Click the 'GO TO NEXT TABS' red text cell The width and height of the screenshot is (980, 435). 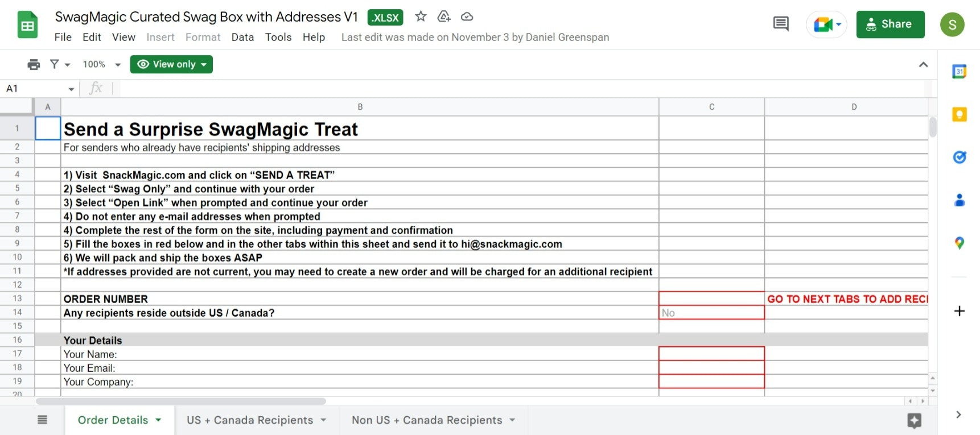[x=847, y=299]
